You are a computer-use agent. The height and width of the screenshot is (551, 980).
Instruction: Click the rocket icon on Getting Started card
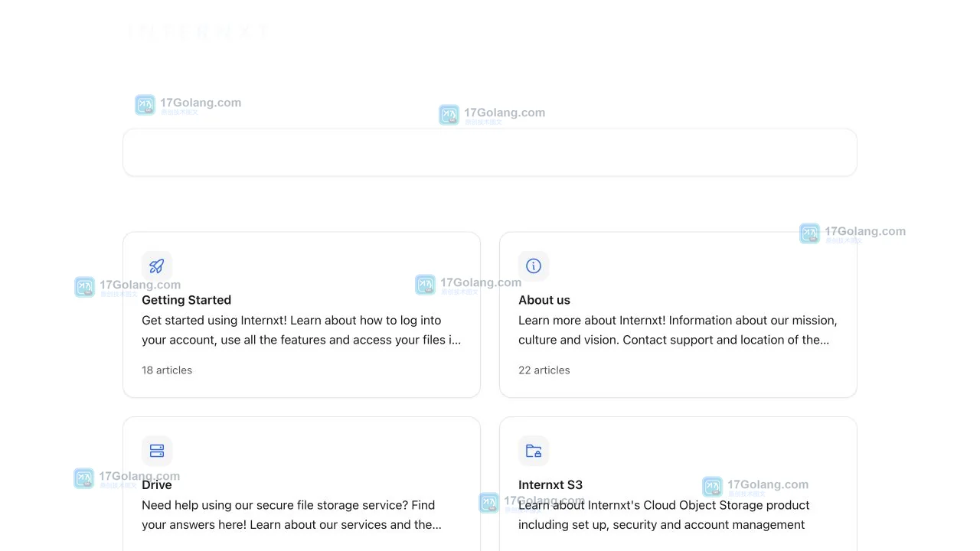point(157,266)
